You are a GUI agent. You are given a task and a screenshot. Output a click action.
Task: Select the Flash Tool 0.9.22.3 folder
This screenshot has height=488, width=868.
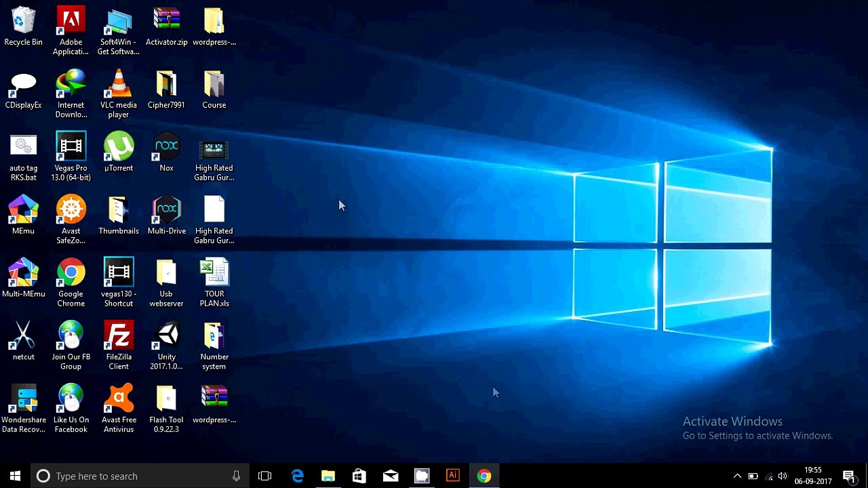(167, 409)
